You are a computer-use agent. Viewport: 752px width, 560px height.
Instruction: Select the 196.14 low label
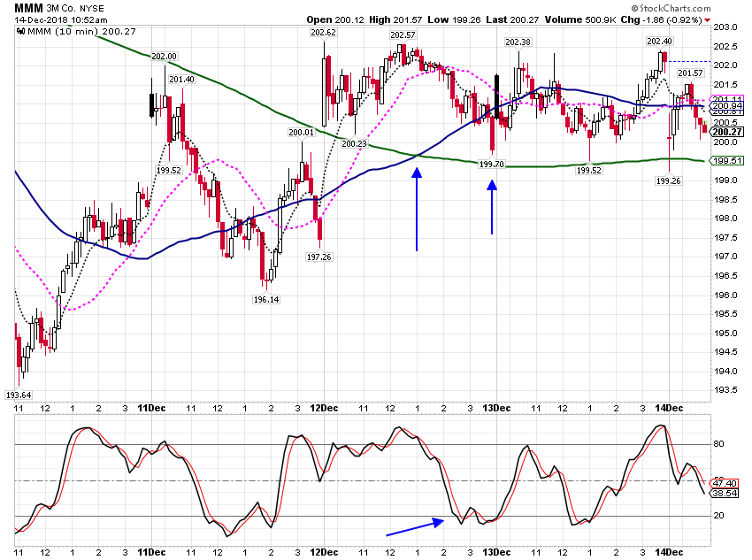click(266, 300)
